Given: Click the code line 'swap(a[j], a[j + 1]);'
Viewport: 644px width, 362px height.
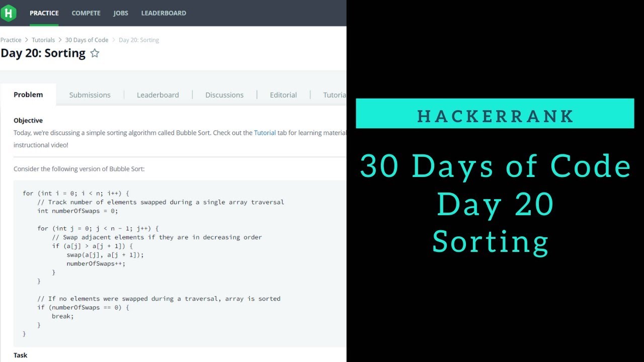Looking at the screenshot, I should click(105, 255).
